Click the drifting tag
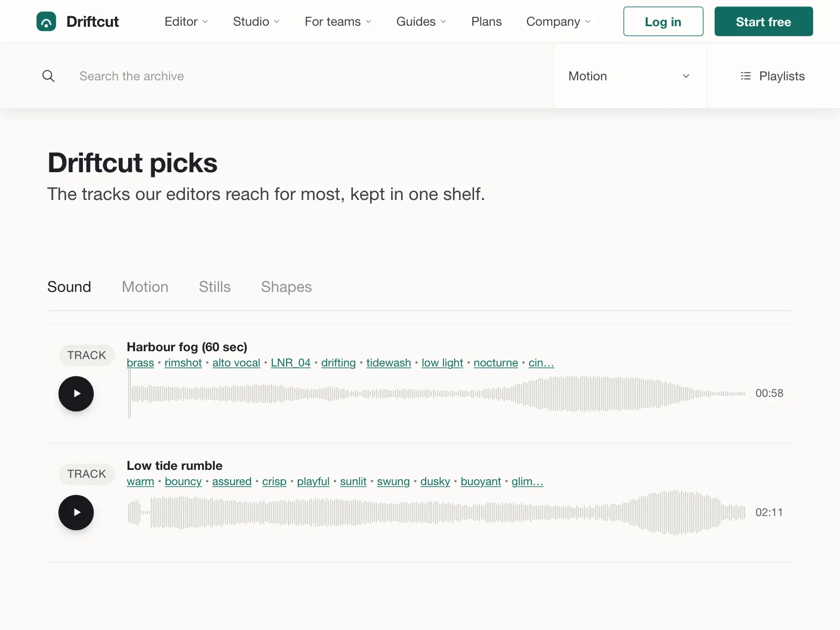The height and width of the screenshot is (630, 840). click(x=339, y=363)
